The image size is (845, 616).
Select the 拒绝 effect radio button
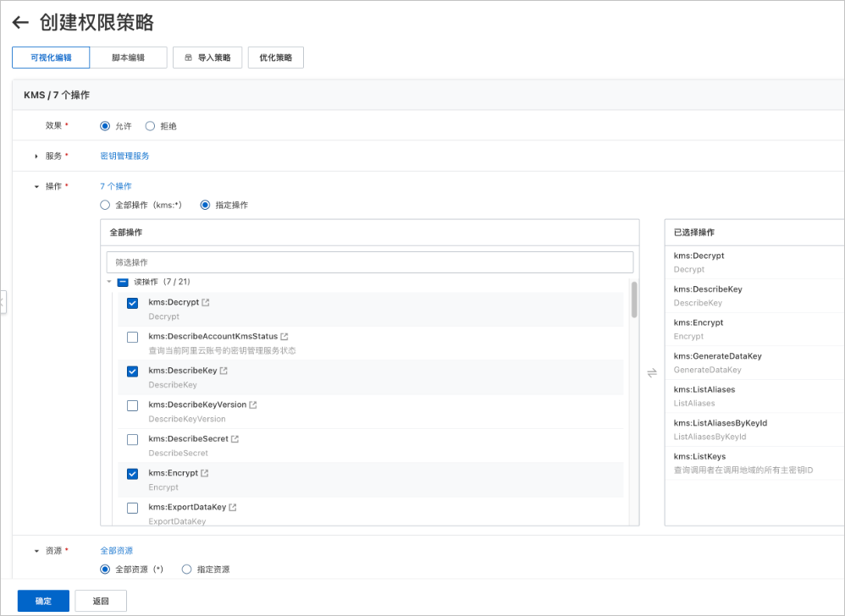click(x=150, y=126)
